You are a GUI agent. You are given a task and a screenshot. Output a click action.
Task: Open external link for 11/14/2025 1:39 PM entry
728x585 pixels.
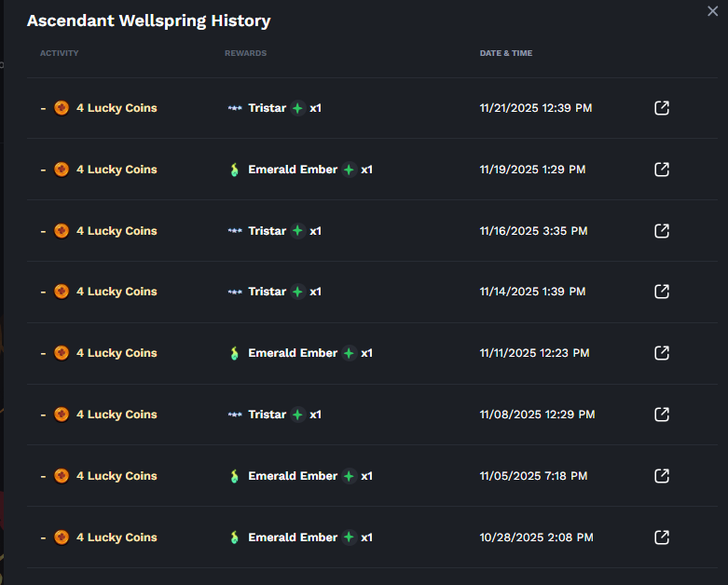tap(662, 292)
